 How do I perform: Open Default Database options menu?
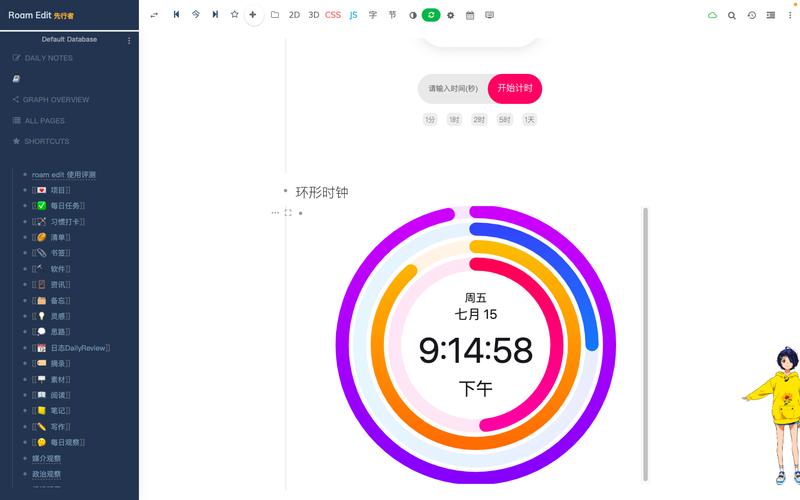click(129, 40)
